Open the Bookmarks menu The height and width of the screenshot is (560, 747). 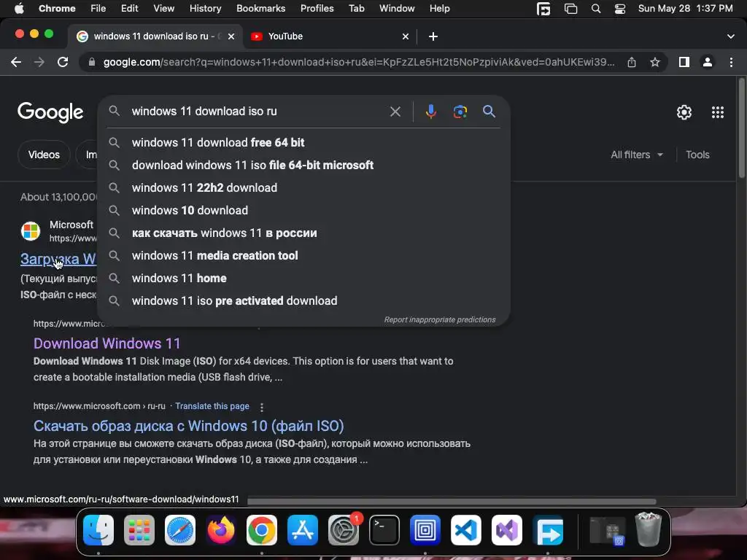[x=260, y=9]
